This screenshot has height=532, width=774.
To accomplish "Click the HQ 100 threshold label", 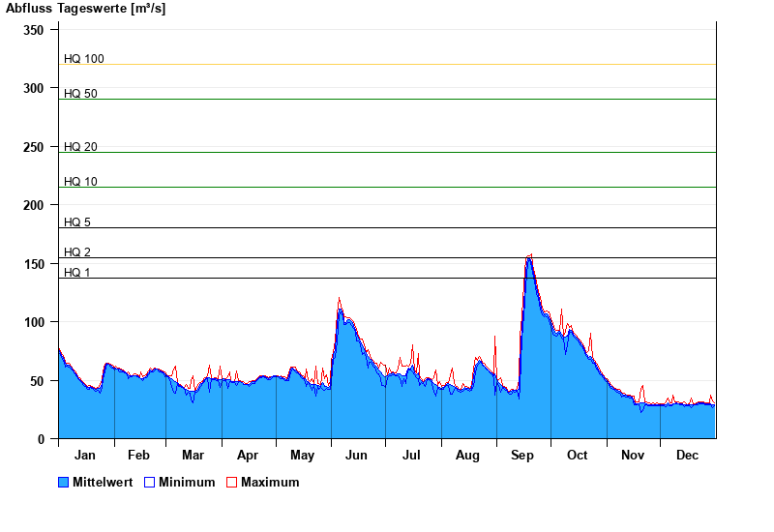I will [84, 59].
